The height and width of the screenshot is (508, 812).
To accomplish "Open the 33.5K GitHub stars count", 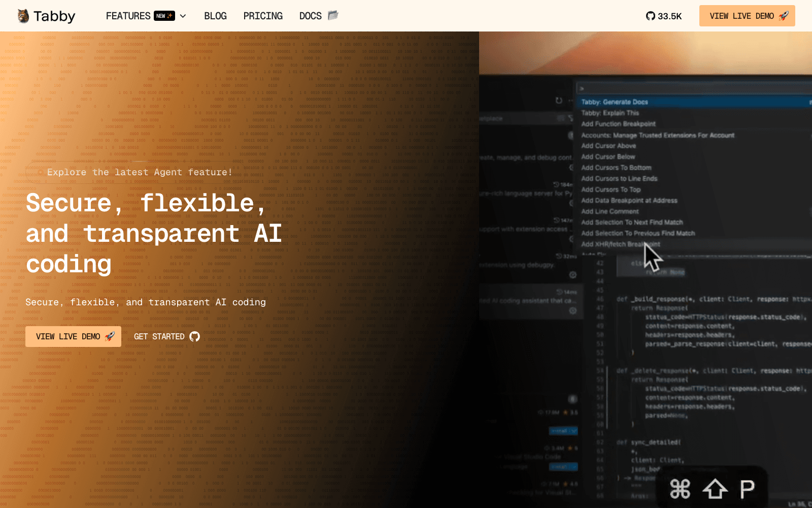I will click(670, 16).
